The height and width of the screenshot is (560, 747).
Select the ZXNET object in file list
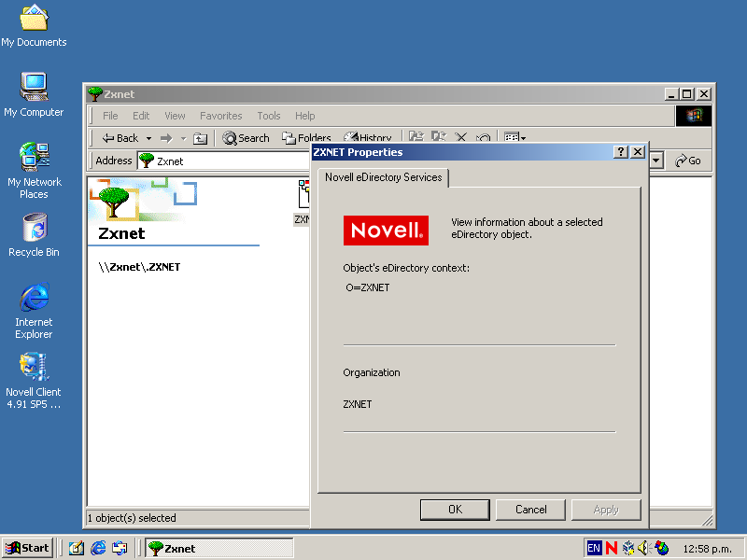tap(302, 203)
